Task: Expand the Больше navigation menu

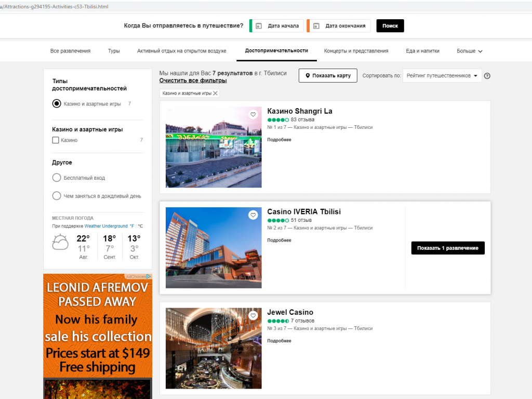Action: [469, 51]
